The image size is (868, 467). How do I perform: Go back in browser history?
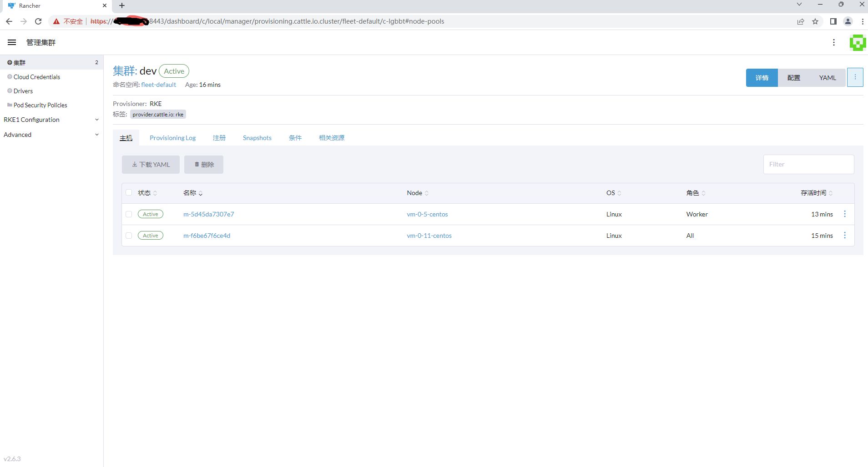pyautogui.click(x=9, y=21)
